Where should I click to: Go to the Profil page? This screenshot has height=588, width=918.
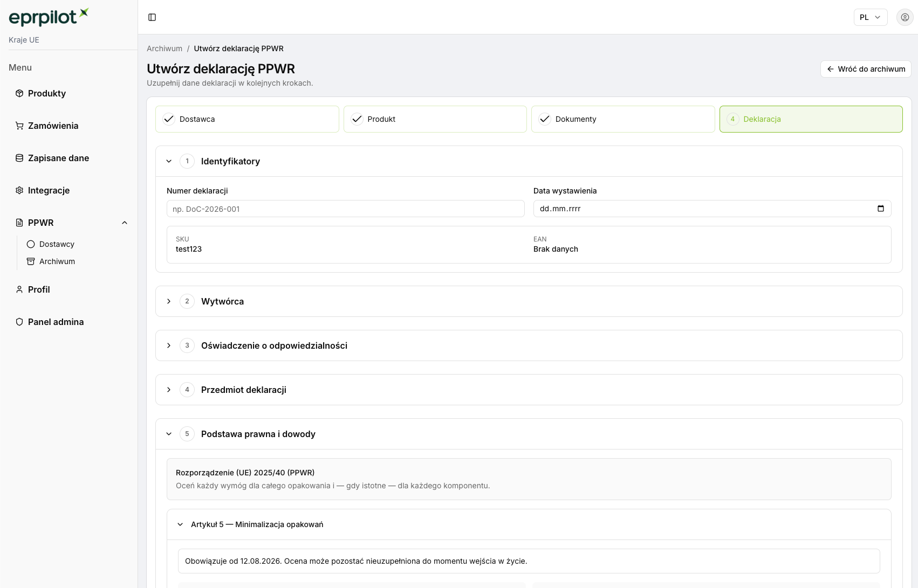[x=69, y=289]
